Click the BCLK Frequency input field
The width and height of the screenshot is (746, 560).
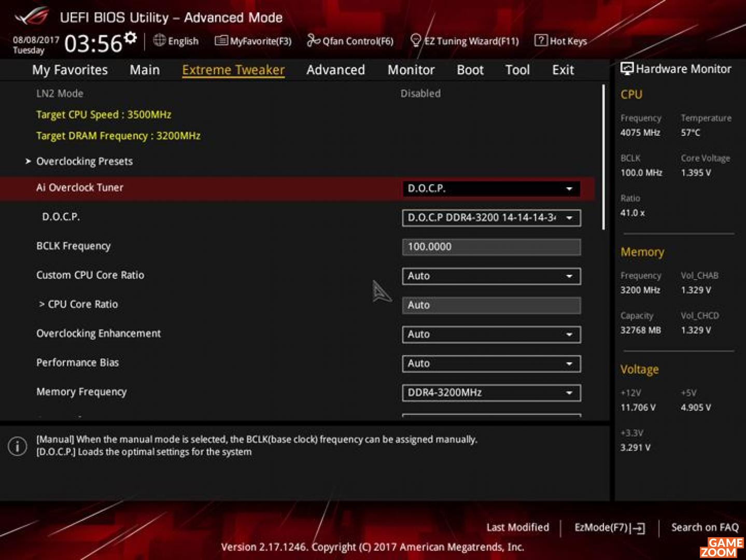click(x=491, y=247)
